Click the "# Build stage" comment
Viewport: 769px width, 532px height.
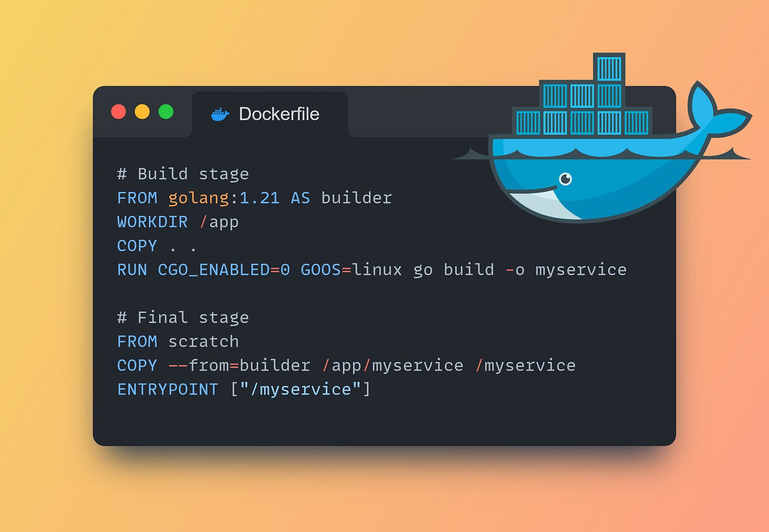183,174
